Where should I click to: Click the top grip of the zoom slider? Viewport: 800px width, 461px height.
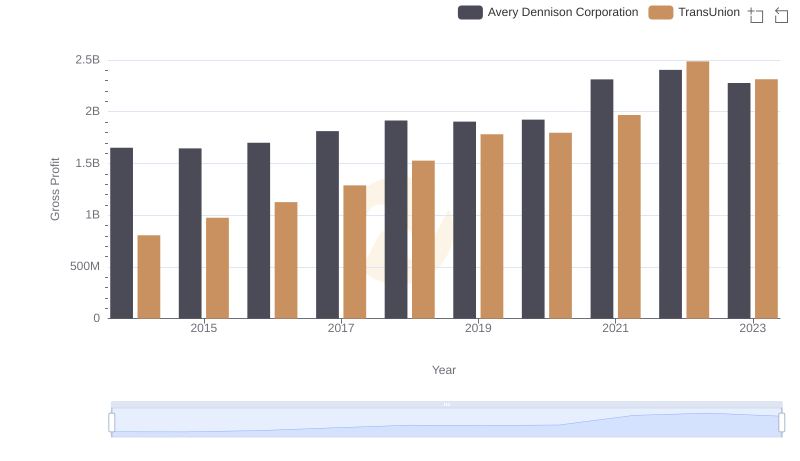[x=446, y=404]
